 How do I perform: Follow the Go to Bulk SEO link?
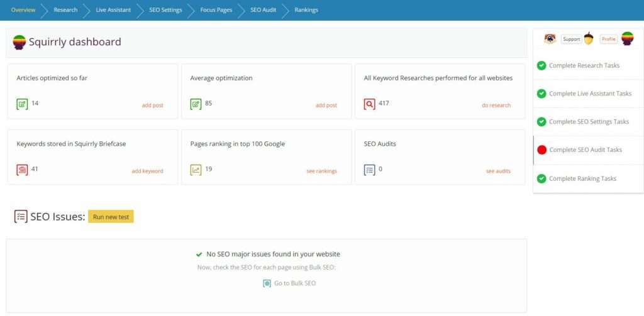[x=295, y=283]
